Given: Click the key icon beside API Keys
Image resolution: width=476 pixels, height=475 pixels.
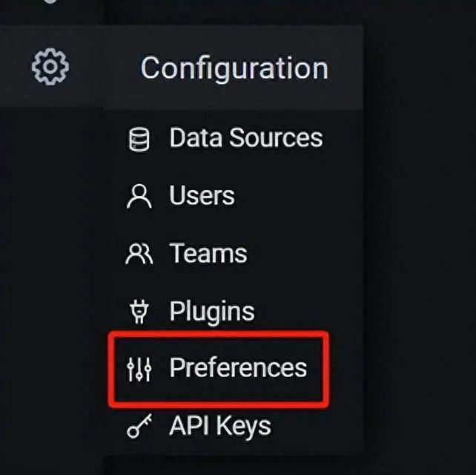Looking at the screenshot, I should click(139, 427).
